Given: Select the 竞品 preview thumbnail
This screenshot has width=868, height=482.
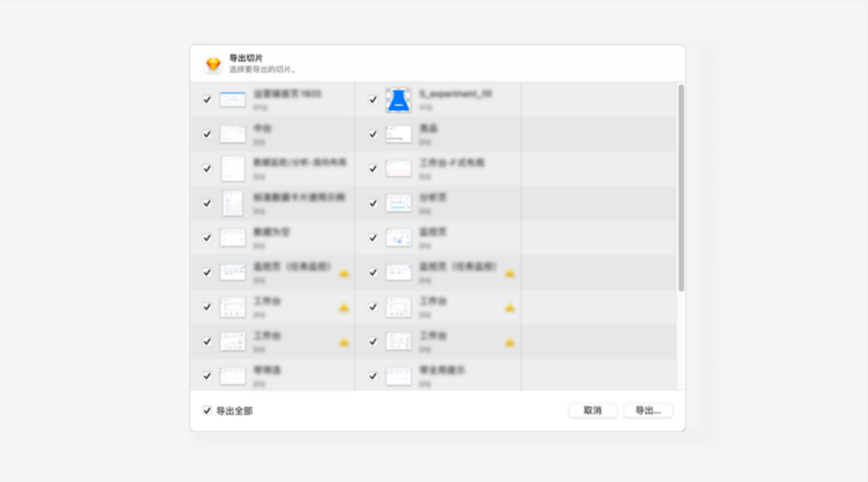Looking at the screenshot, I should [399, 134].
